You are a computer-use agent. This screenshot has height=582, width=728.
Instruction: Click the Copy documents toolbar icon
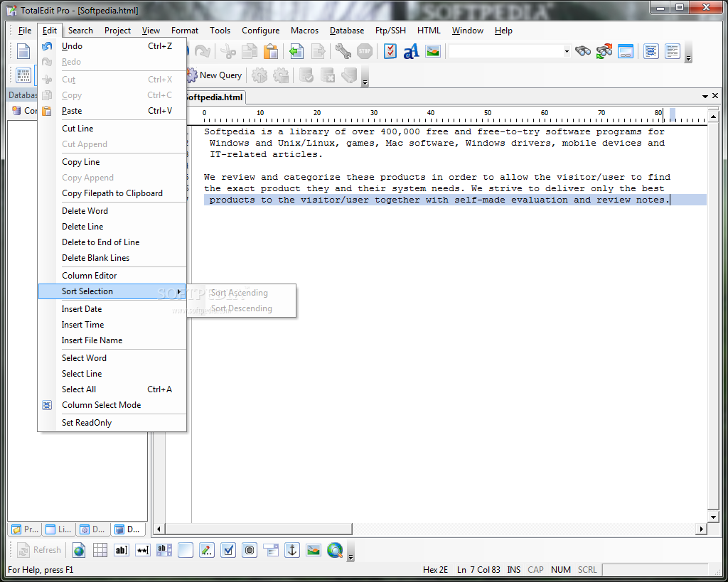(x=250, y=51)
